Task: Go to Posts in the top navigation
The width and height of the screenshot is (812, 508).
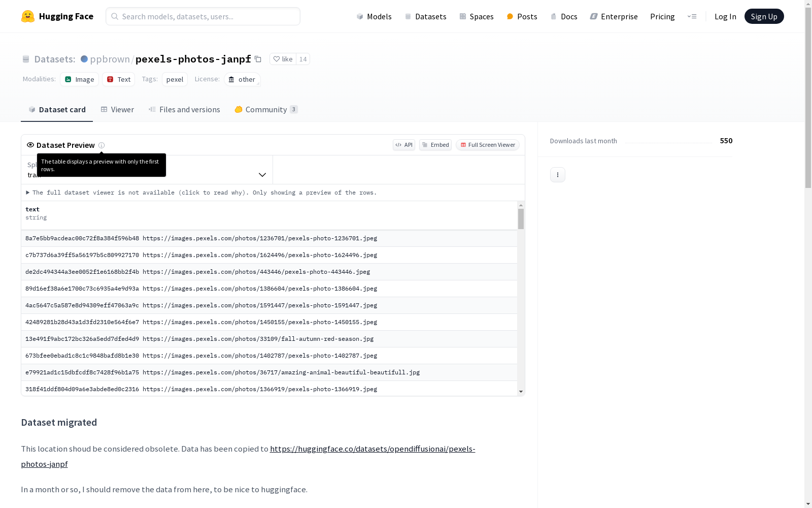Action: (522, 16)
